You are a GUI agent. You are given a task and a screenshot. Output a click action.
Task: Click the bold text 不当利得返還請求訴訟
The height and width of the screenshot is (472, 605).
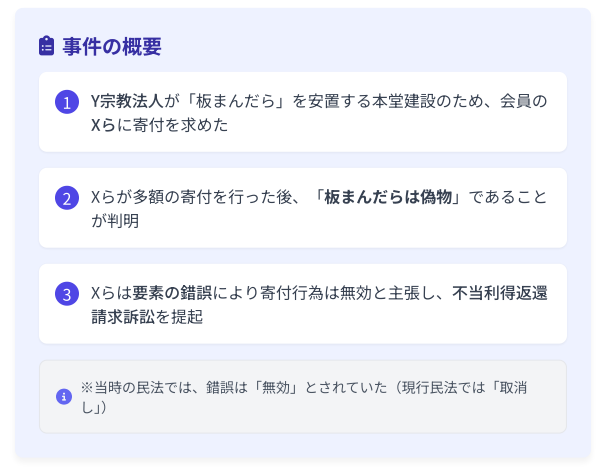pyautogui.click(x=319, y=305)
